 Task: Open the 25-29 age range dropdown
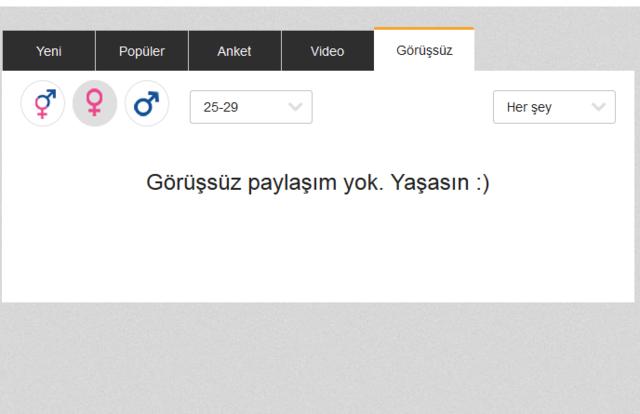coord(251,107)
